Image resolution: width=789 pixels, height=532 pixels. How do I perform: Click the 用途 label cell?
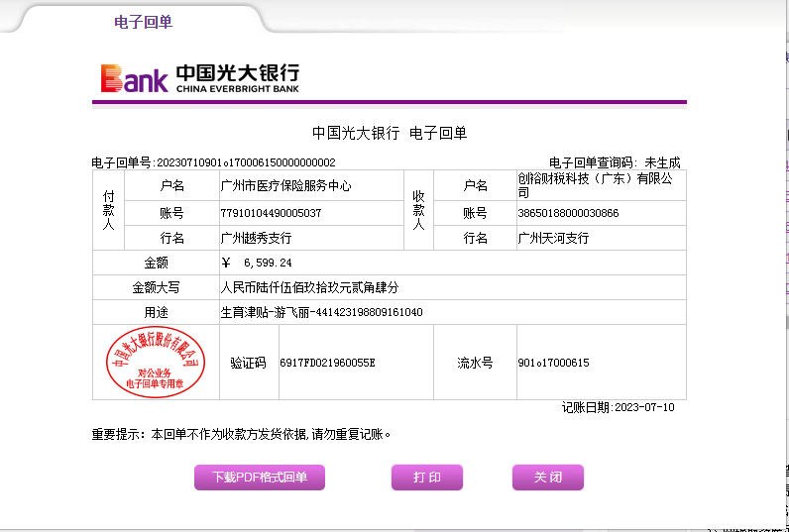[x=156, y=312]
